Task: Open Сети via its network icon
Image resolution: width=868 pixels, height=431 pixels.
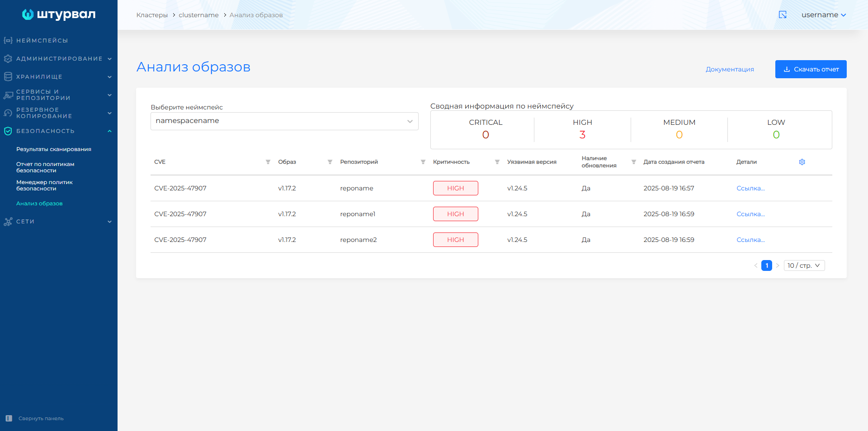Action: click(x=7, y=221)
